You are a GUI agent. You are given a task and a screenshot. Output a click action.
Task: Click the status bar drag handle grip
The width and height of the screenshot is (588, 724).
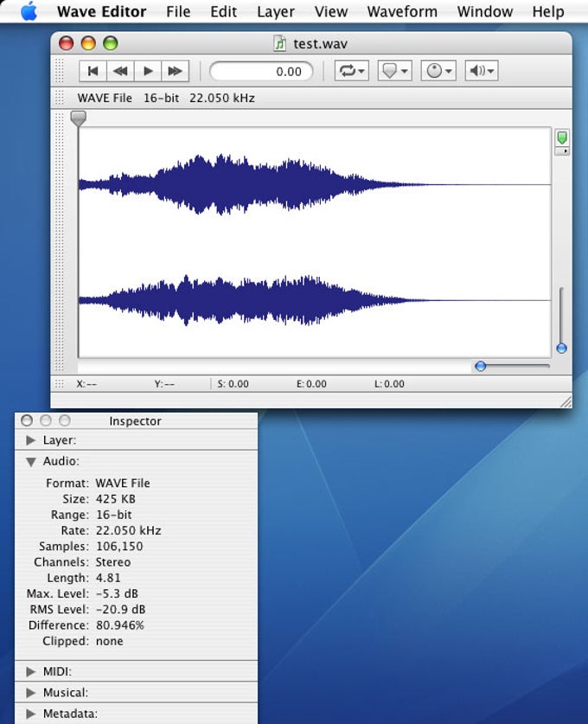[x=60, y=384]
